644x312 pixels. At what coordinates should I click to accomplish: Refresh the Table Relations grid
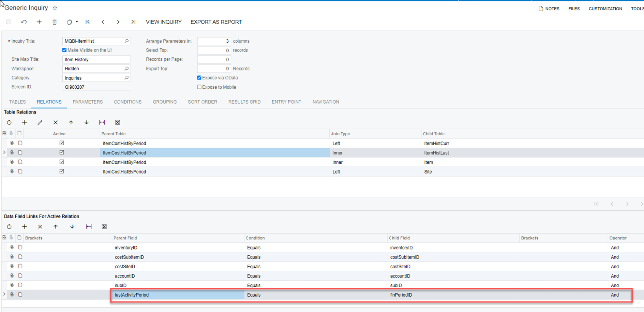[9, 122]
